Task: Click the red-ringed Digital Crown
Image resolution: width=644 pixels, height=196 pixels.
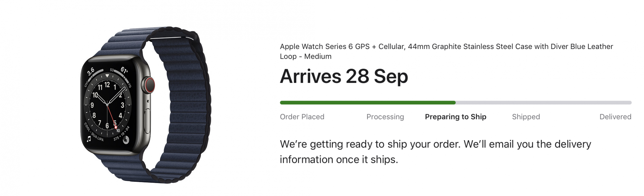Action: pyautogui.click(x=149, y=85)
